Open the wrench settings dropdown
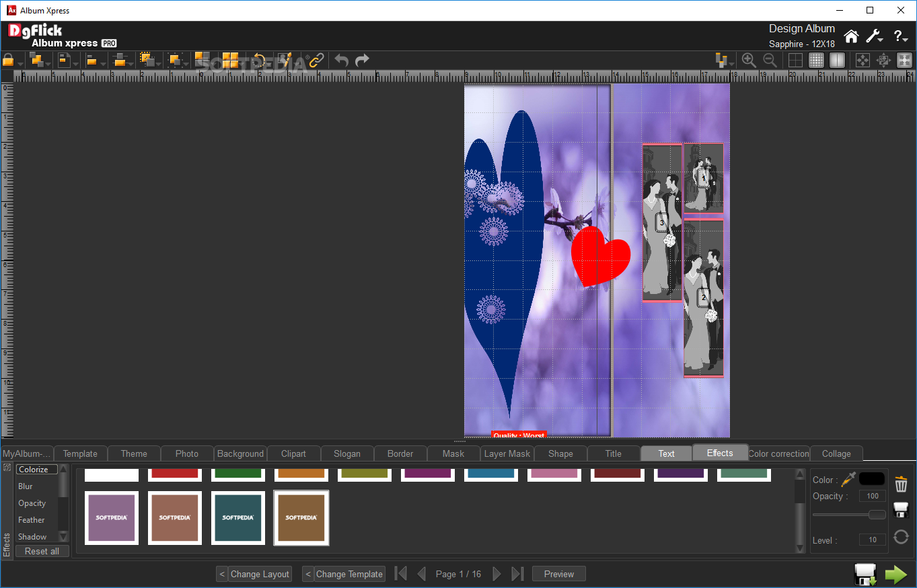This screenshot has width=917, height=588. coord(875,36)
